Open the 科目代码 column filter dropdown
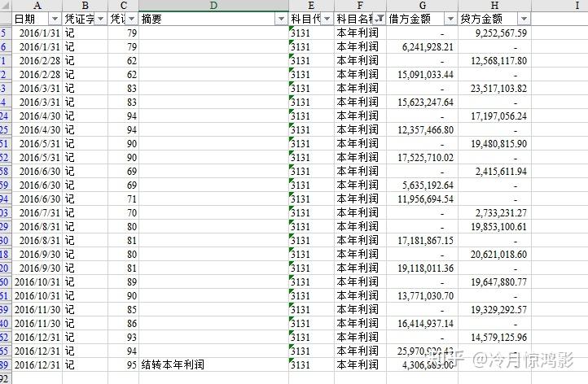 (327, 19)
